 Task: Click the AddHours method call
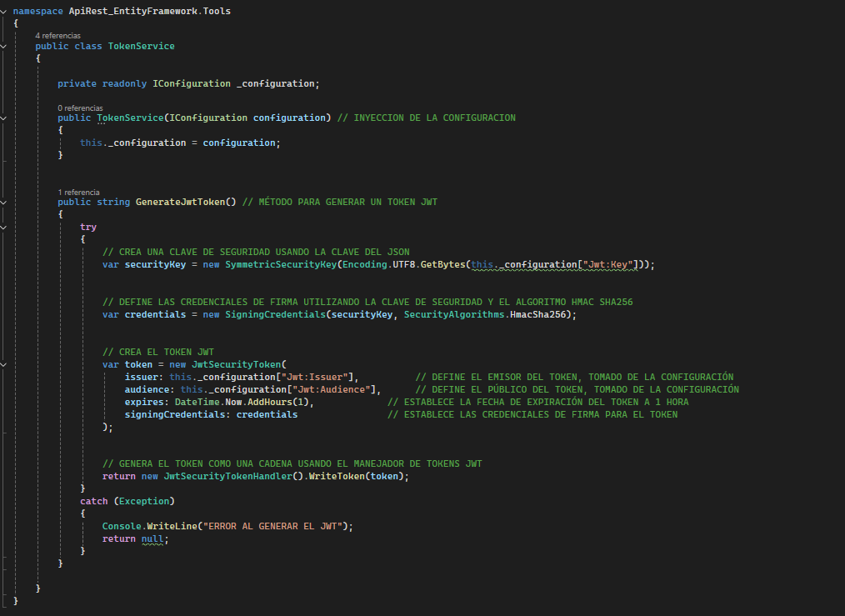[x=269, y=402]
